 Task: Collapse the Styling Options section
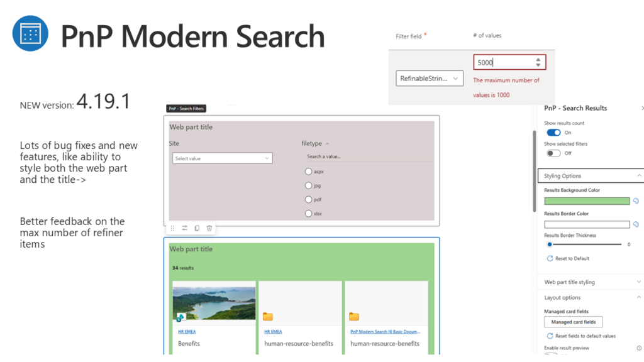pos(639,176)
